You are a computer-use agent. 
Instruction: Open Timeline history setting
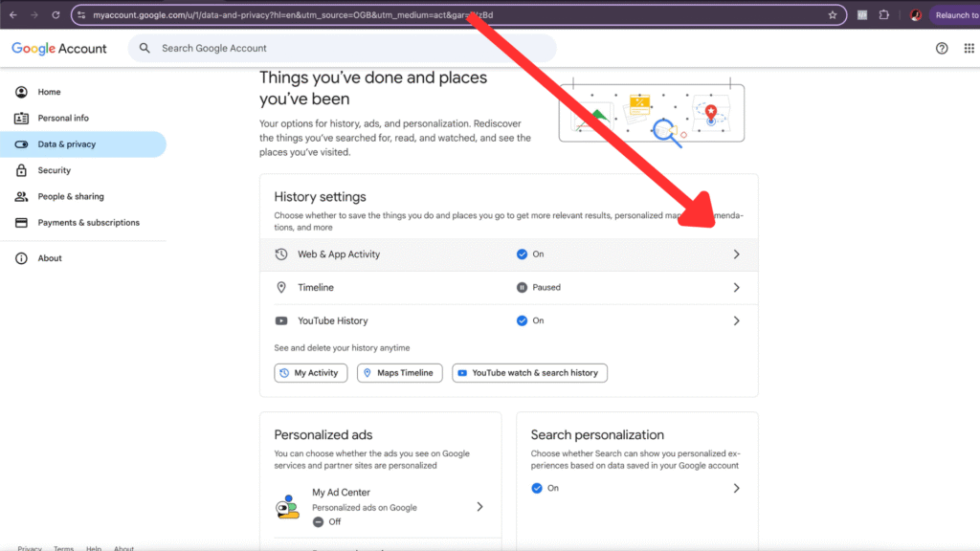[x=509, y=287]
